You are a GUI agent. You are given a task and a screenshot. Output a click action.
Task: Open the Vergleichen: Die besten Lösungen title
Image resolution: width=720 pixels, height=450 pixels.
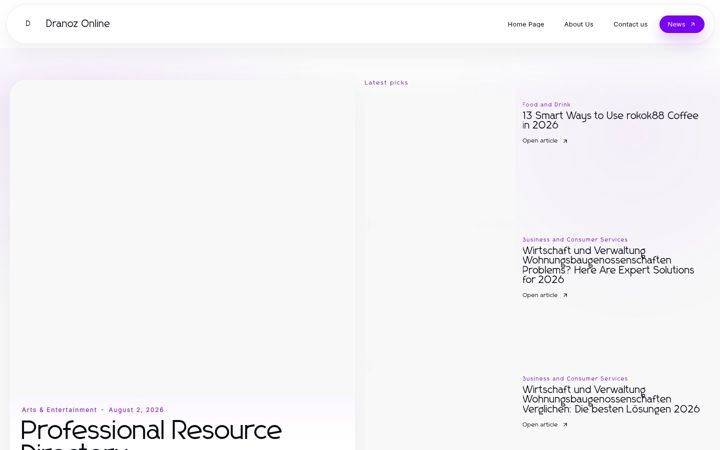tap(611, 399)
